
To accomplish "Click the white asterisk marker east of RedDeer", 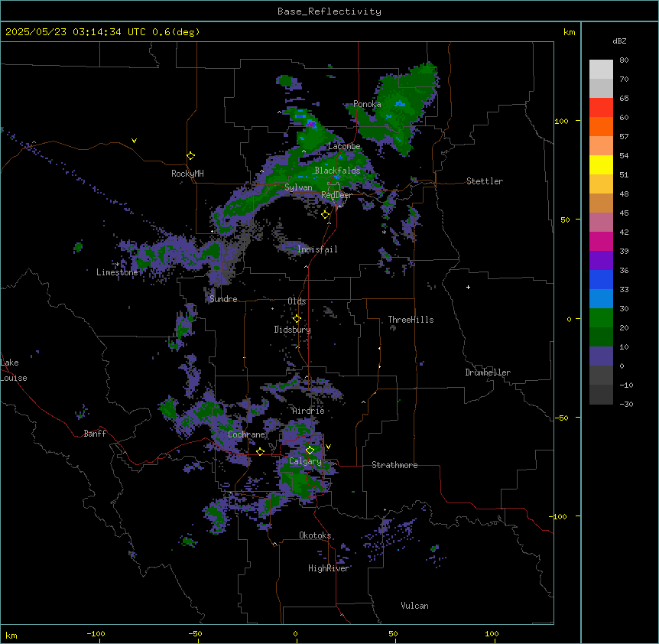I will point(384,232).
